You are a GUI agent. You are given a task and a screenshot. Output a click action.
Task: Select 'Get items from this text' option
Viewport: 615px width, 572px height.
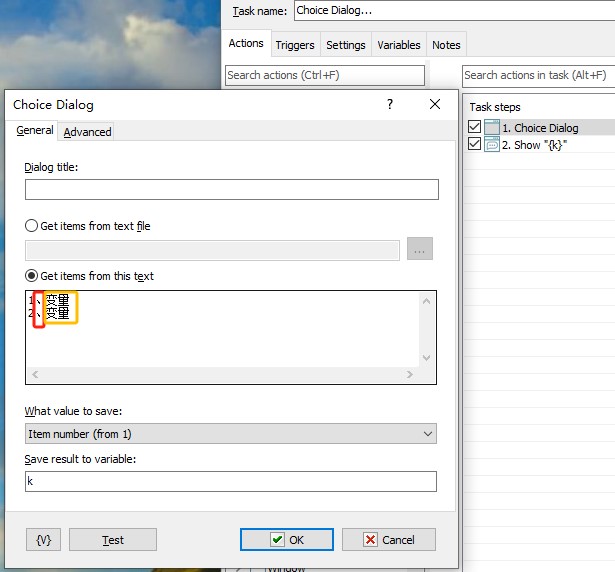(x=32, y=276)
